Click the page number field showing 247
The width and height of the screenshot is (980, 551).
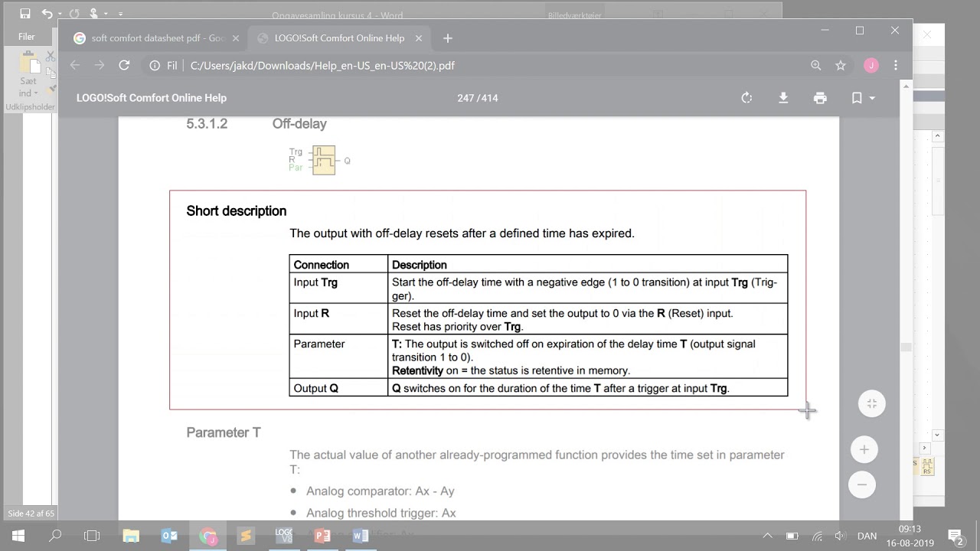465,98
